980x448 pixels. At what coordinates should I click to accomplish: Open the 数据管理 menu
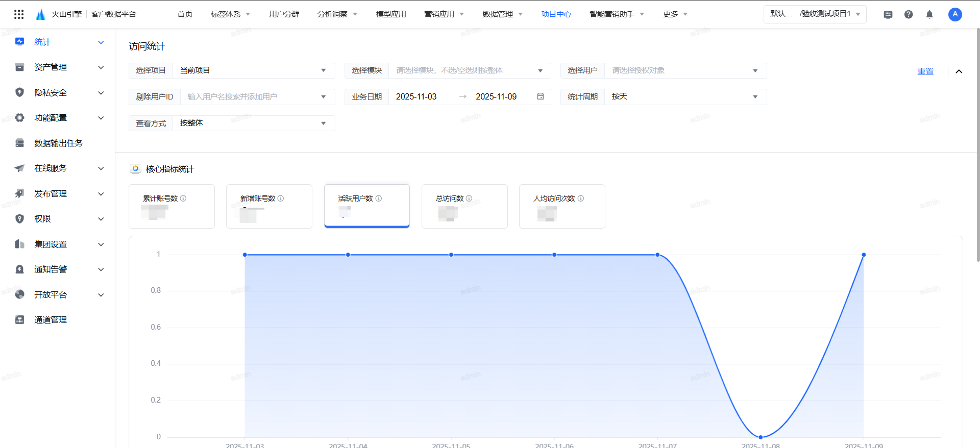(x=503, y=14)
